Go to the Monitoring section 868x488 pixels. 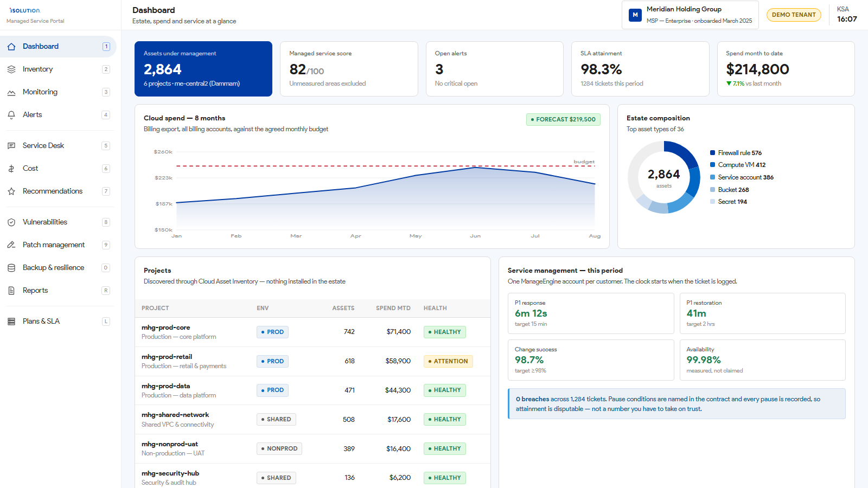pyautogui.click(x=58, y=92)
